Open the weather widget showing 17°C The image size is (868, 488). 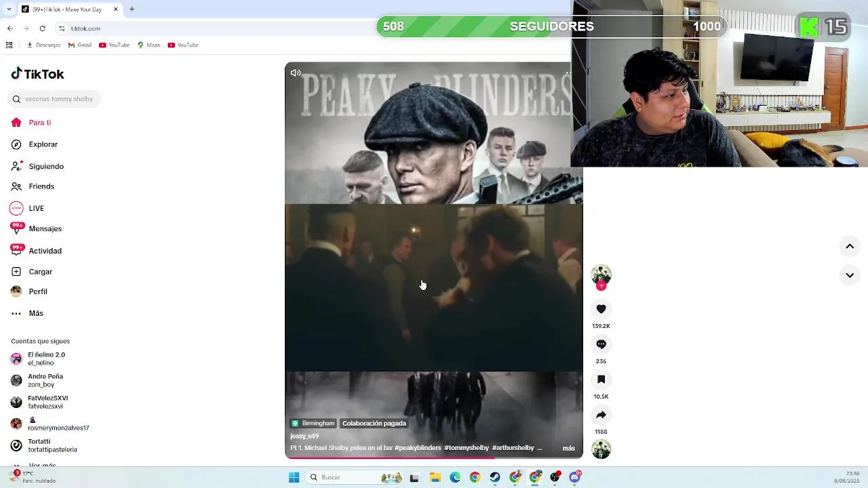click(x=33, y=477)
